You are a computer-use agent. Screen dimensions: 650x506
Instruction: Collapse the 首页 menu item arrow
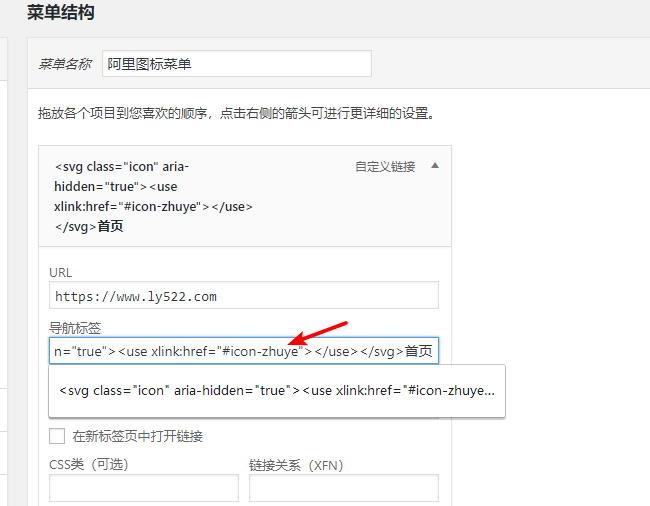(434, 166)
